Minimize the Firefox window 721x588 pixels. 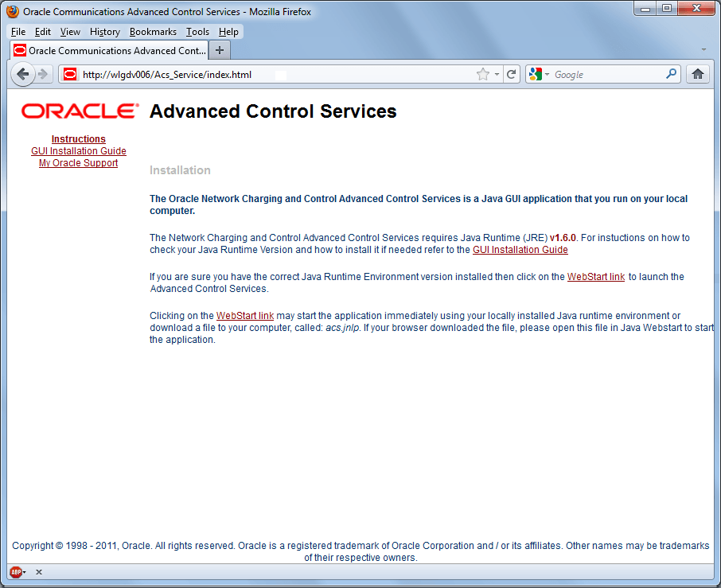(645, 8)
